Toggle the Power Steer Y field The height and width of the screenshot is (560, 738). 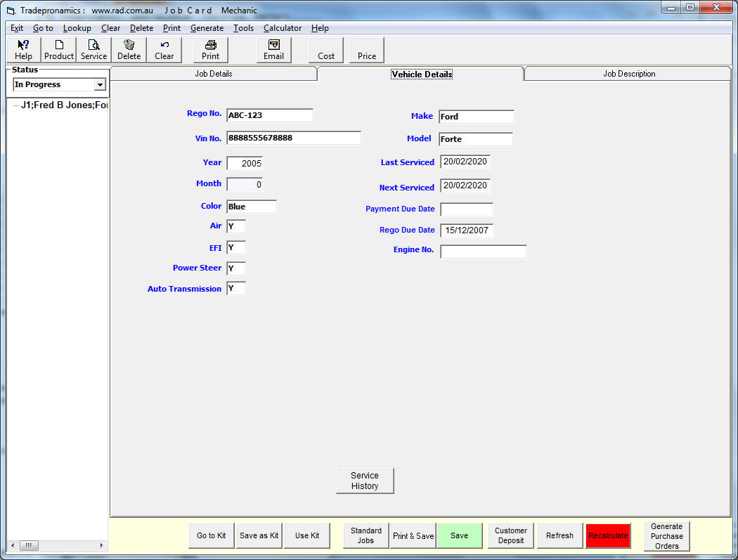[x=236, y=268]
